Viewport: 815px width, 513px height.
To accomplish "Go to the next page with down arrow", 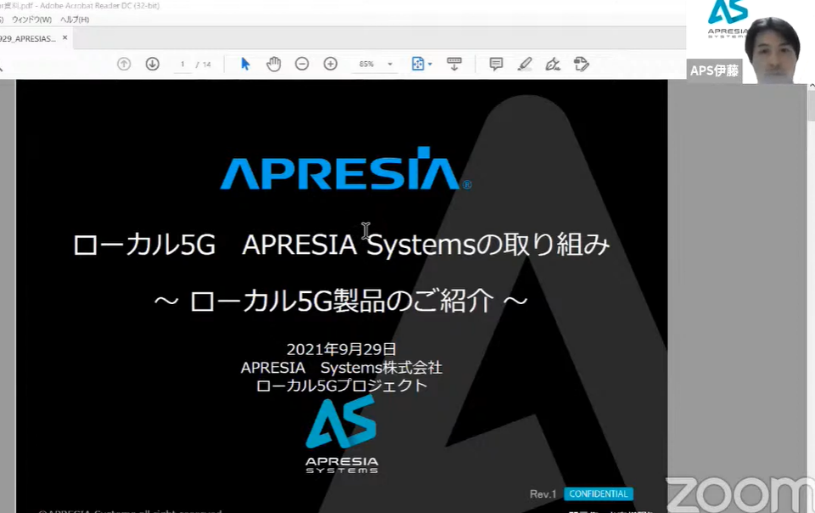I will coord(152,64).
